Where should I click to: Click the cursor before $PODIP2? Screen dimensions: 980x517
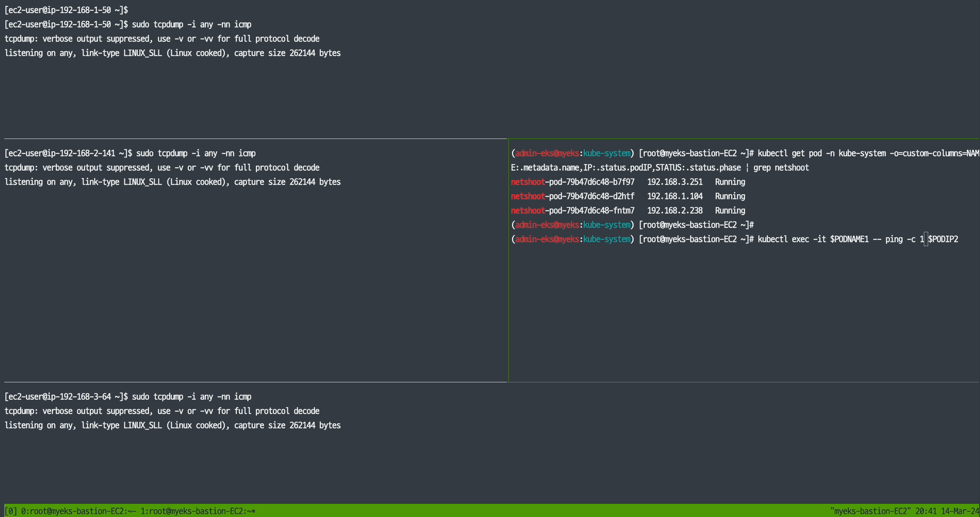[926, 239]
